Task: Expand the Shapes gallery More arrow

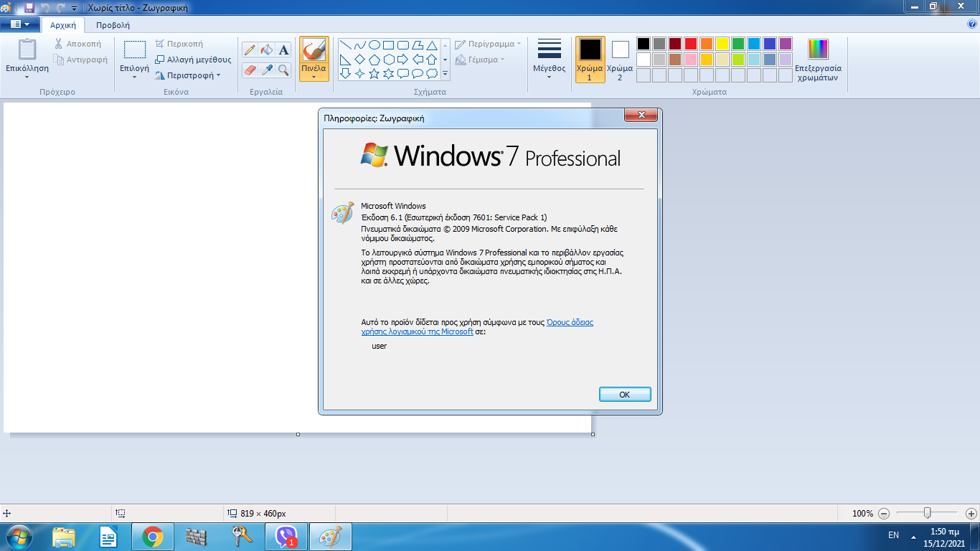Action: (445, 73)
